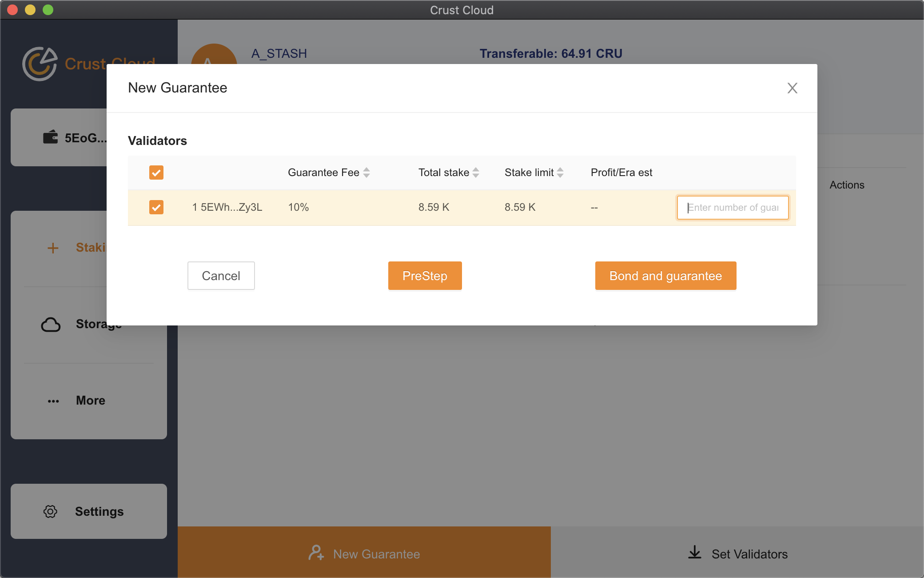Viewport: 924px width, 578px height.
Task: Open the More sidebar menu item
Action: [90, 401]
